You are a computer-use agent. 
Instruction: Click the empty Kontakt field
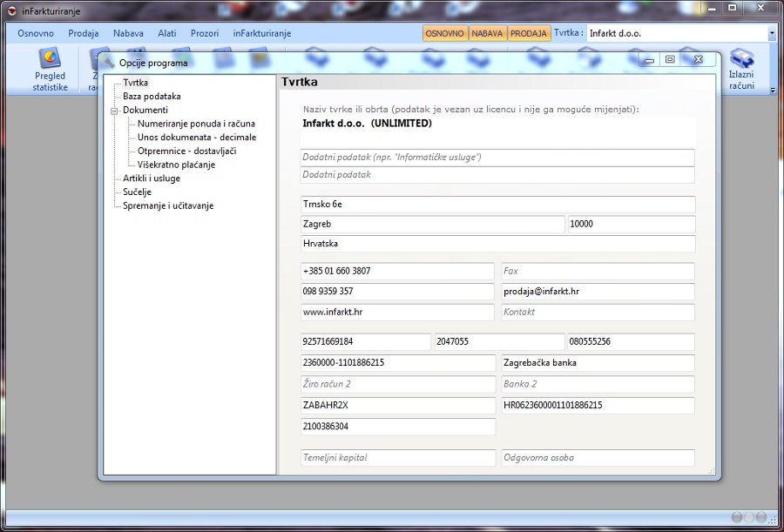point(598,312)
